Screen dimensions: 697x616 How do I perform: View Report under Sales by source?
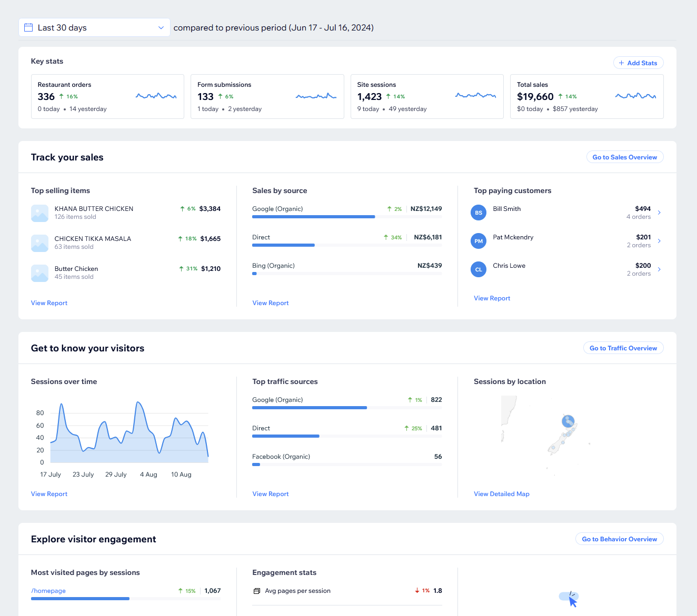click(x=271, y=303)
